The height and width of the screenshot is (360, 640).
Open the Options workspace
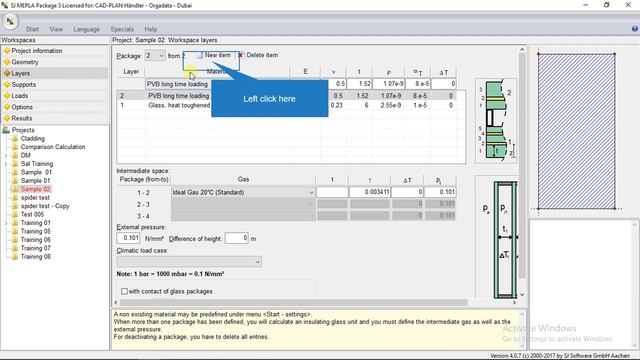tap(22, 107)
